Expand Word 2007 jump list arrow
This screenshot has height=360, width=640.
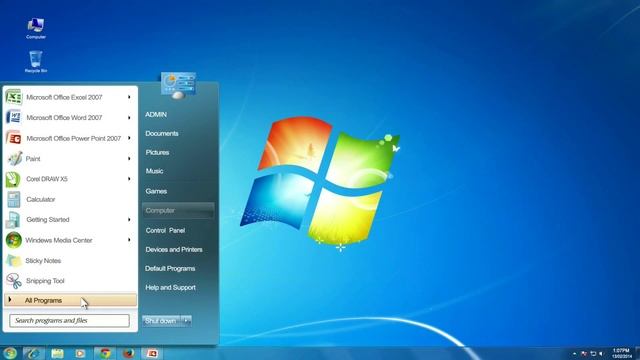(x=129, y=118)
